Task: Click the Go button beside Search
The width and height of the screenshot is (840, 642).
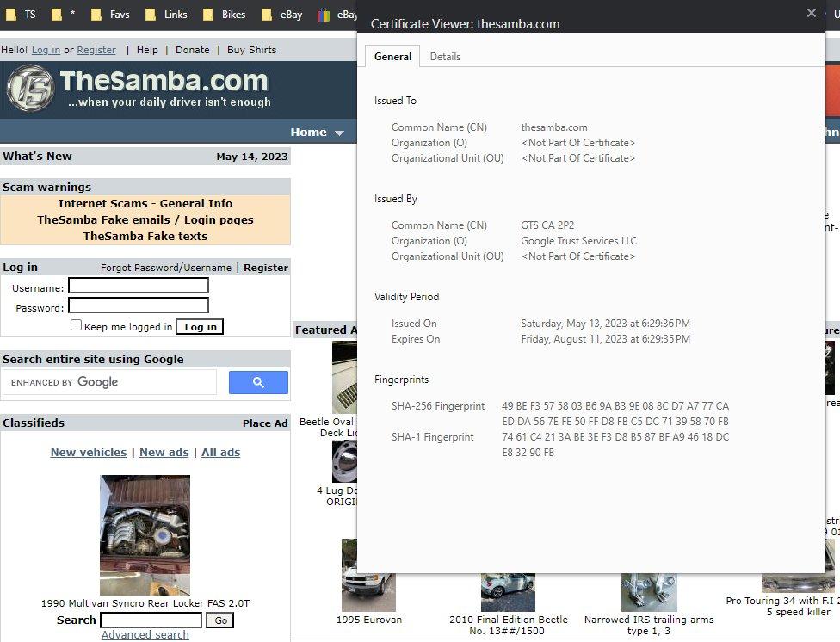Action: coord(220,620)
